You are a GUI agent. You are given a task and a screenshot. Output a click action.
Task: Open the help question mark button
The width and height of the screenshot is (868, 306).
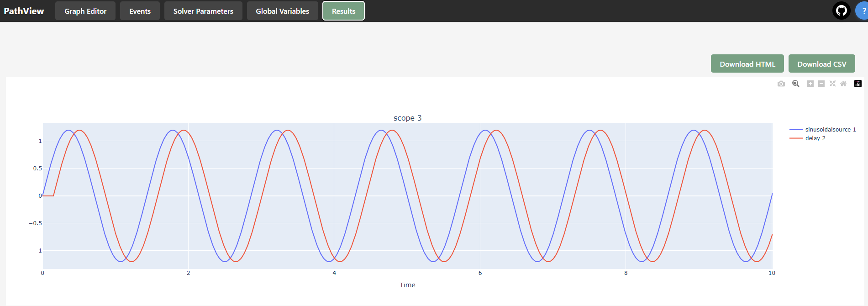click(862, 11)
